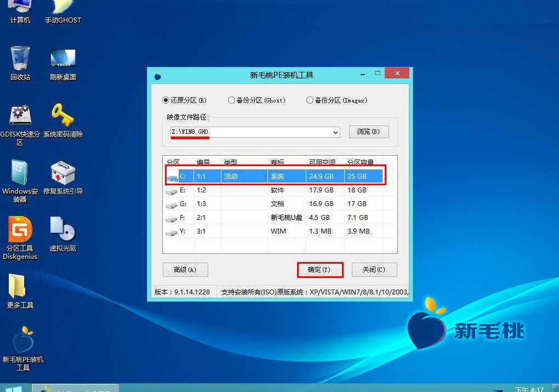Click the 高级(A) advanced button
559x392 pixels.
(185, 270)
